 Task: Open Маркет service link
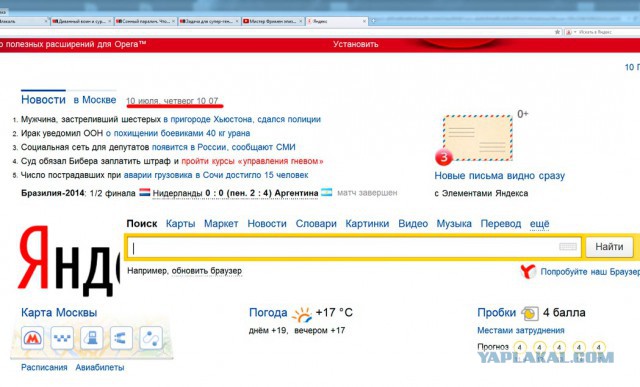pyautogui.click(x=221, y=224)
